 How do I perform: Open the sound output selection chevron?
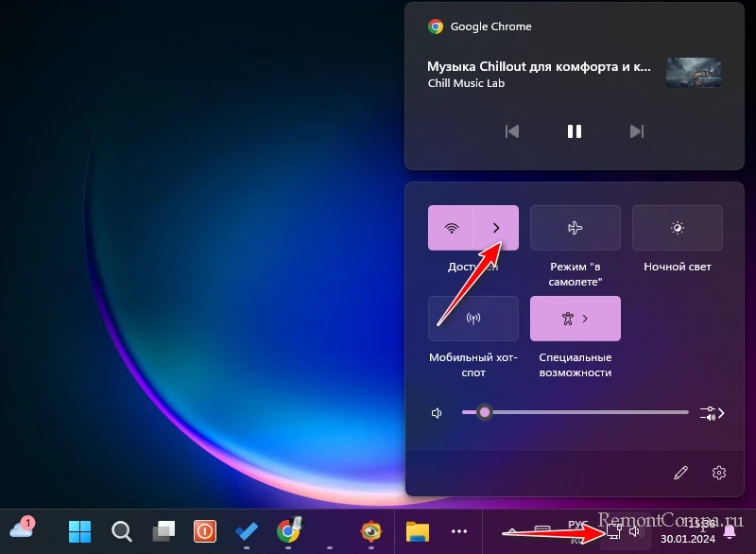(x=713, y=413)
